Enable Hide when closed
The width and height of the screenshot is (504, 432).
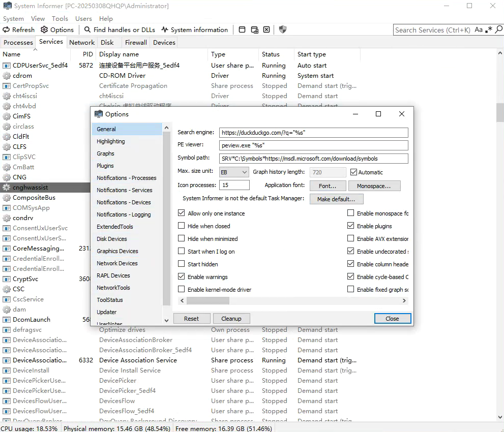tap(181, 226)
